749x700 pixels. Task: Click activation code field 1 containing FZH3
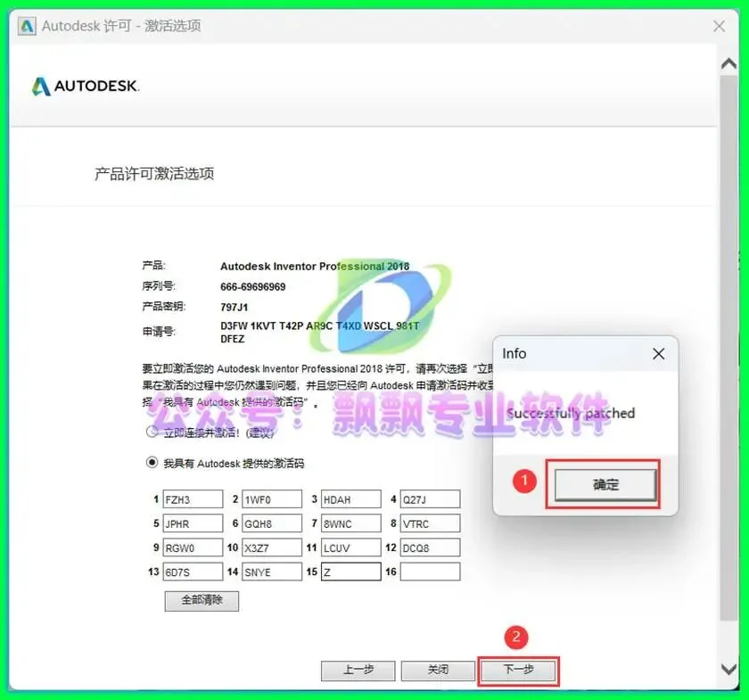(x=193, y=499)
